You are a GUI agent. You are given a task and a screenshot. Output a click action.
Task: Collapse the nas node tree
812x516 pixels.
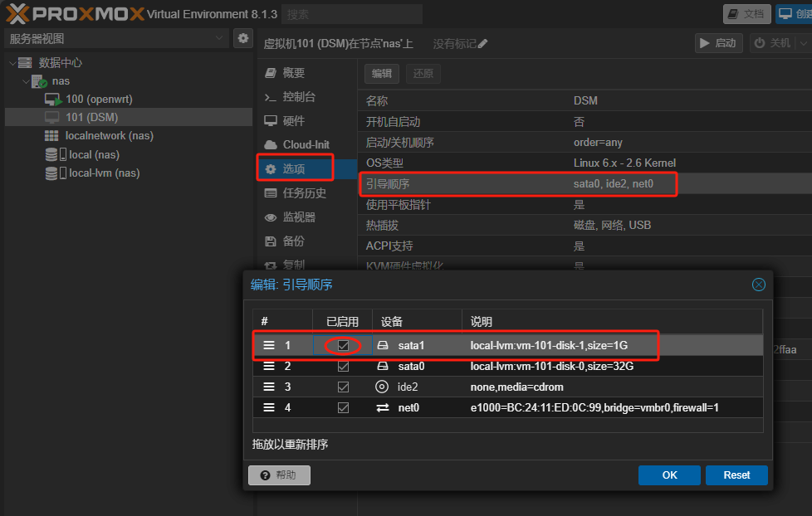(x=26, y=81)
